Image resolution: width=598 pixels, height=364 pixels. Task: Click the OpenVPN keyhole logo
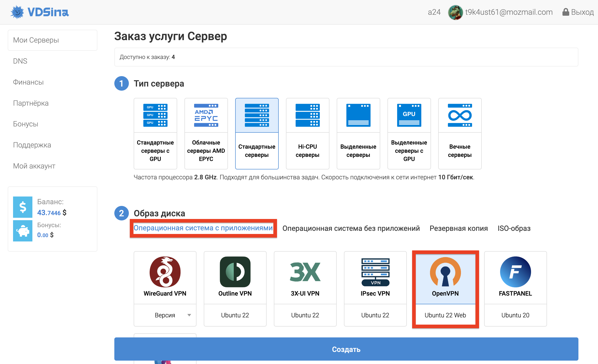445,272
